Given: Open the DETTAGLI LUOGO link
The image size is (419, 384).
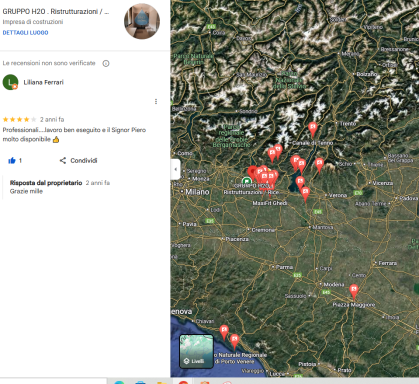Looking at the screenshot, I should (25, 33).
